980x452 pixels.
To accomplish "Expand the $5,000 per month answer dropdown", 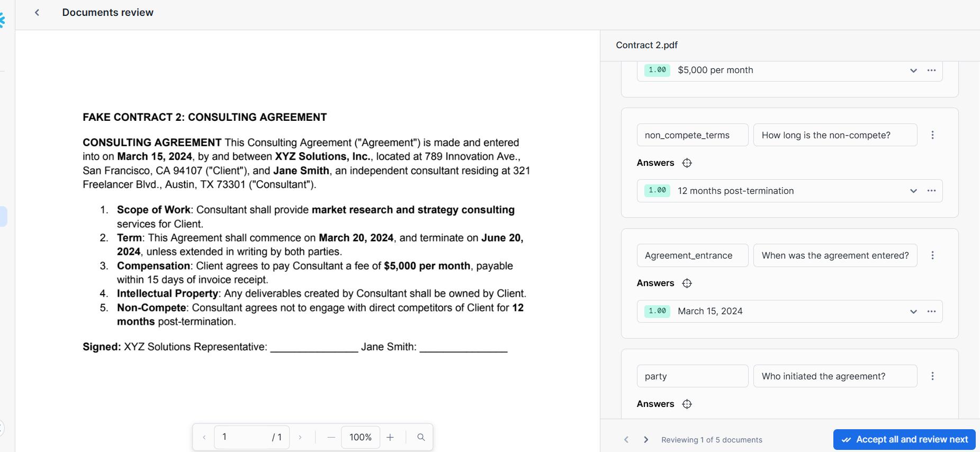I will coord(913,70).
